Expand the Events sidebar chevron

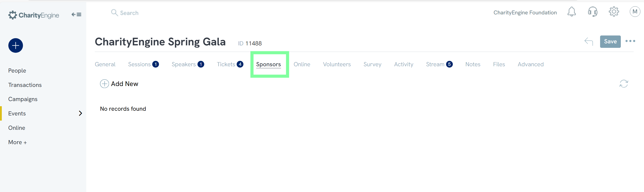coord(80,113)
